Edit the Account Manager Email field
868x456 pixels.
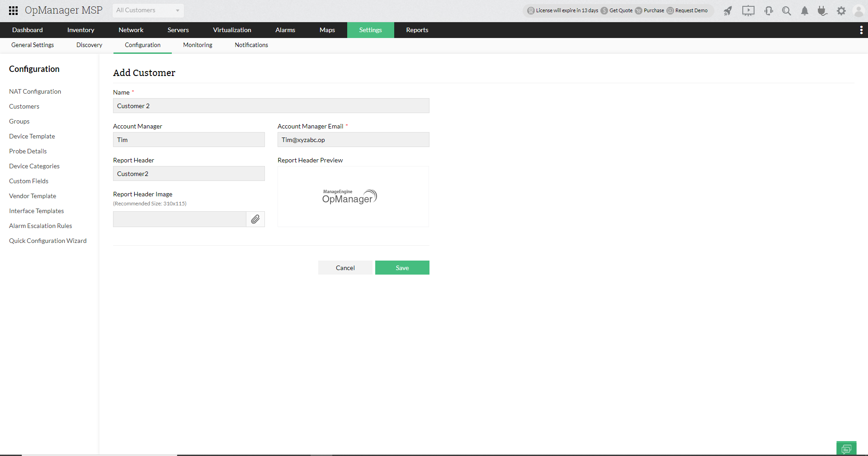point(353,139)
